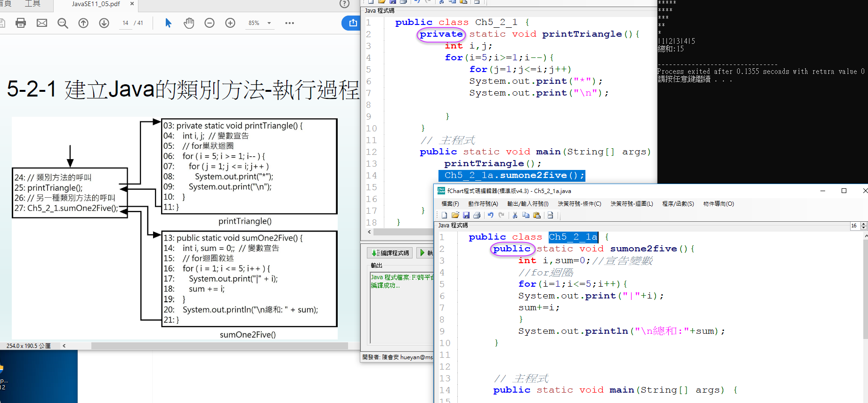Screen dimensions: 868x403
Task: Zoom out with the minus icon
Action: pos(210,23)
